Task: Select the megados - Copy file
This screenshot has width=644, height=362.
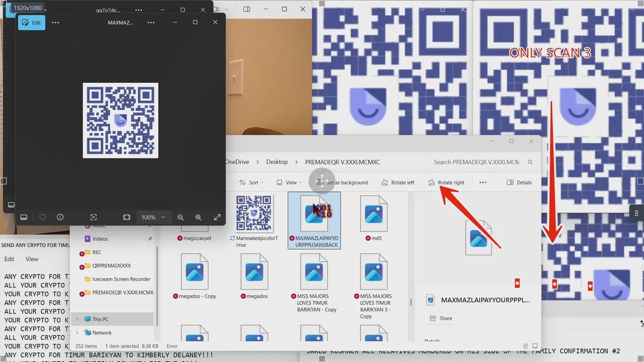Action: pyautogui.click(x=194, y=276)
